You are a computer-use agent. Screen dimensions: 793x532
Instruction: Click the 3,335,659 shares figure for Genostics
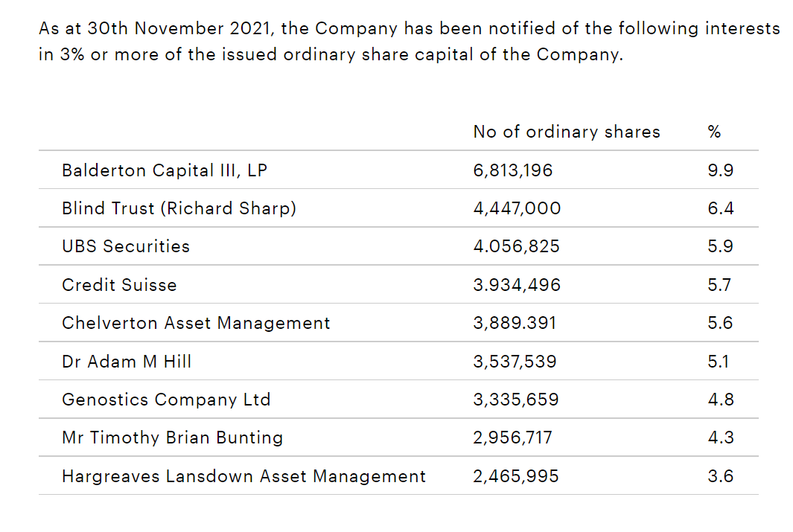pyautogui.click(x=516, y=400)
